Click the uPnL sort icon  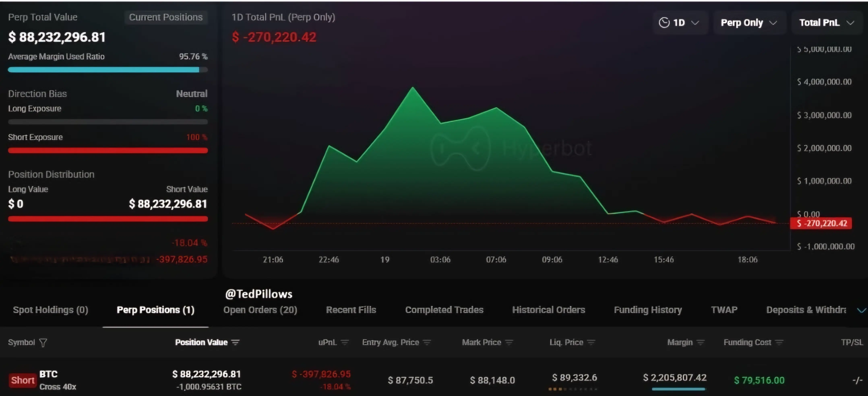point(344,342)
